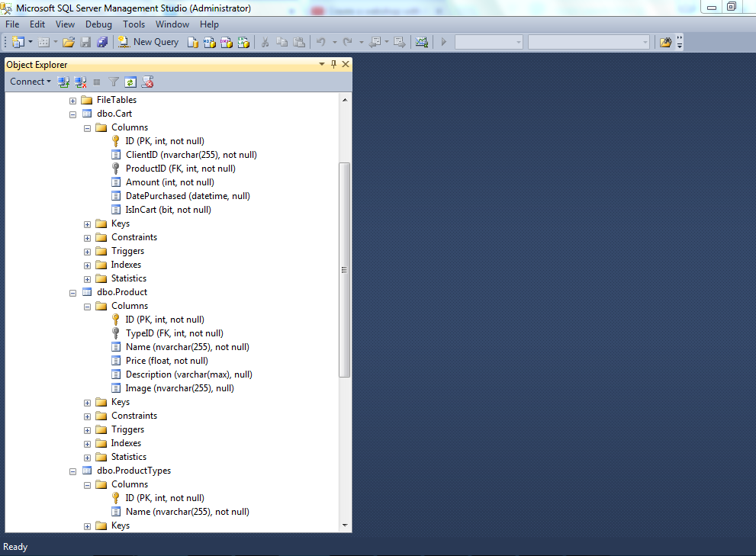Open an Analysis Services DMX Query

[x=227, y=43]
